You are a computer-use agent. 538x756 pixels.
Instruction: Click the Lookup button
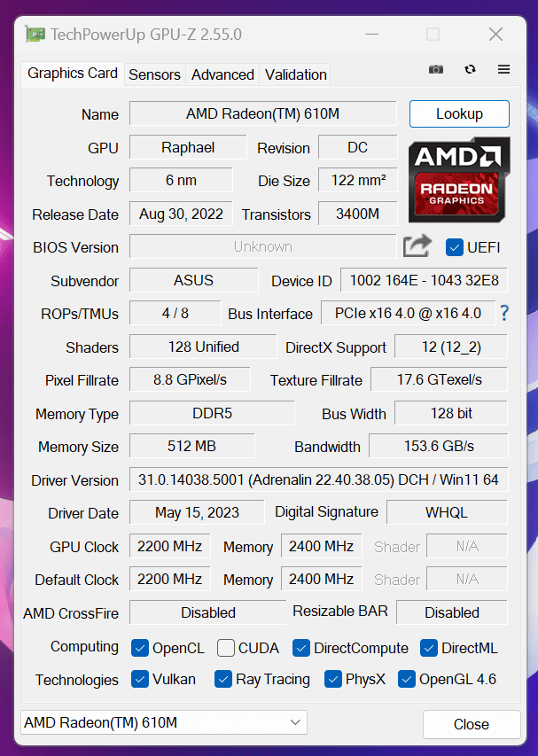tap(459, 114)
